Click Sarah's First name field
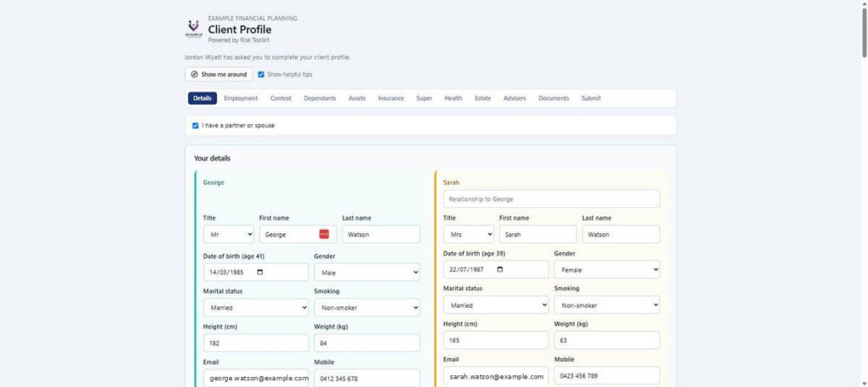This screenshot has width=868, height=387. (537, 234)
